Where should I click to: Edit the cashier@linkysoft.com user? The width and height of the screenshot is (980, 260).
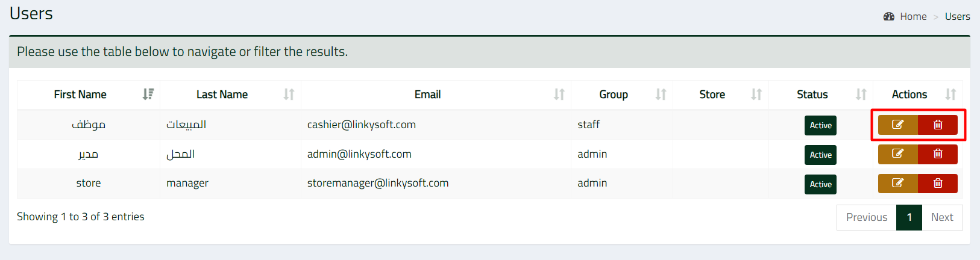point(898,125)
